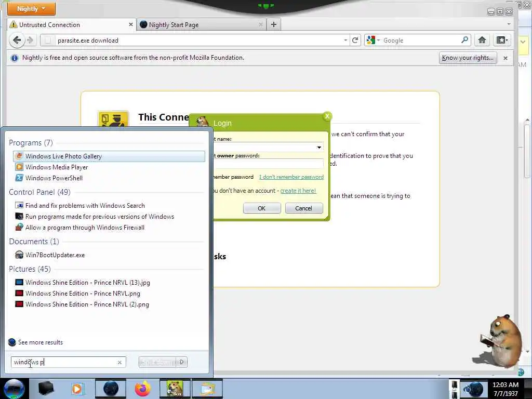532x399 pixels.
Task: Open the Google search engine selector
Action: [373, 41]
